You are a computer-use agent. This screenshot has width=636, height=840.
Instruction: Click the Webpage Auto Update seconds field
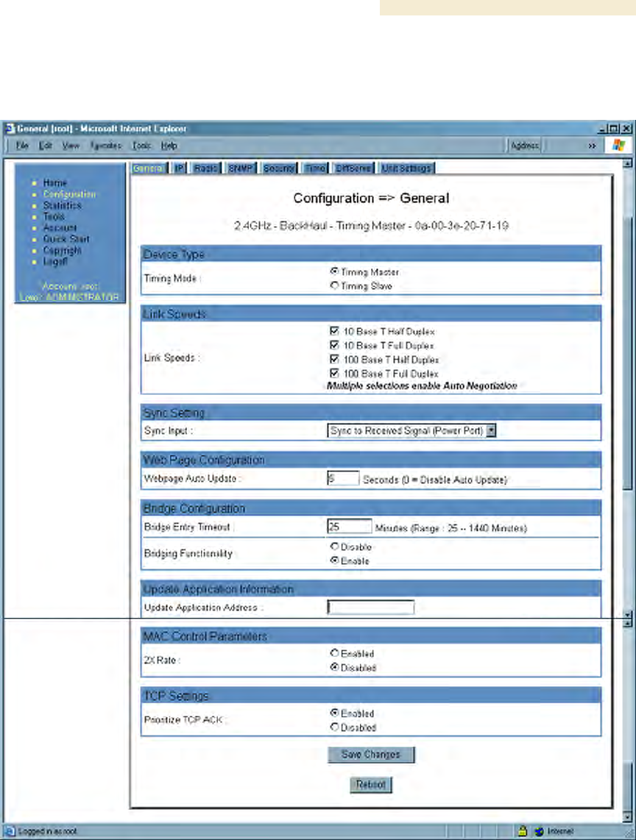(343, 478)
